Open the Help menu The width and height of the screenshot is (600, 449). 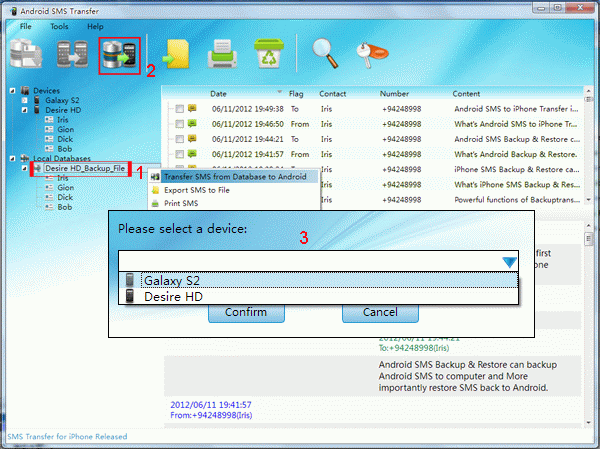(95, 26)
